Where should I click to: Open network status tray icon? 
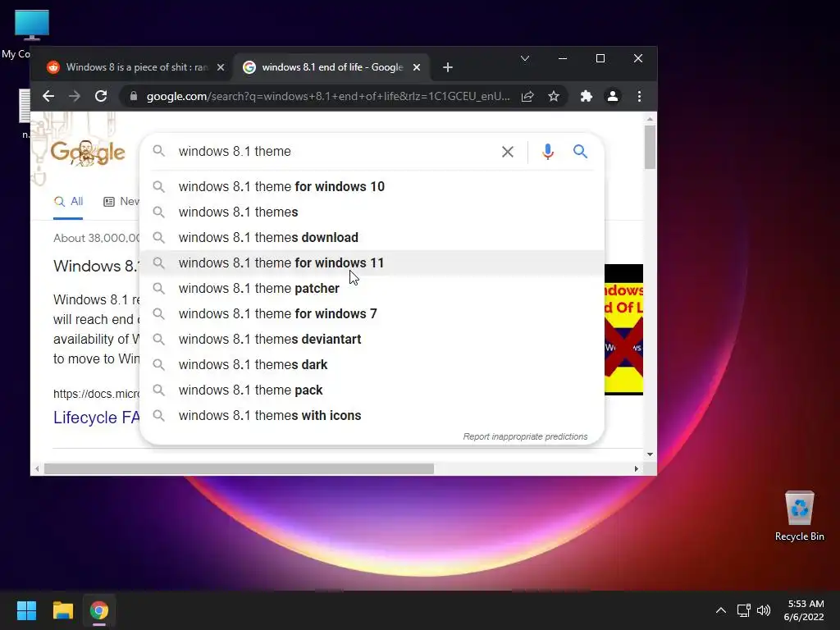(743, 610)
